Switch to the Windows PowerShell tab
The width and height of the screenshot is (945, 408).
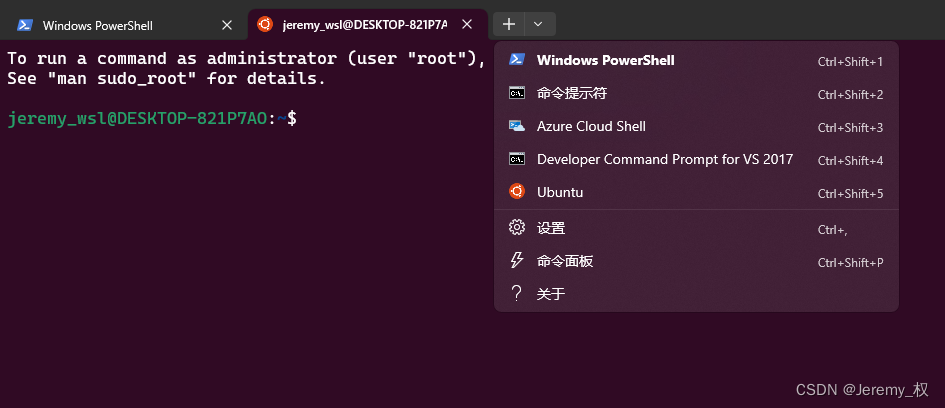coord(124,25)
